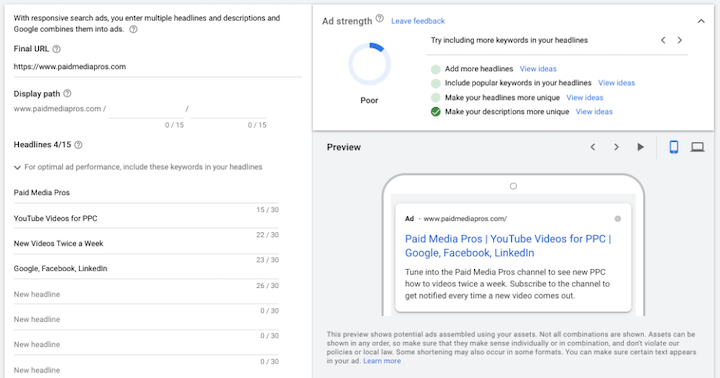The image size is (720, 378).
Task: Open the Ad strength help icon
Action: coord(379,18)
